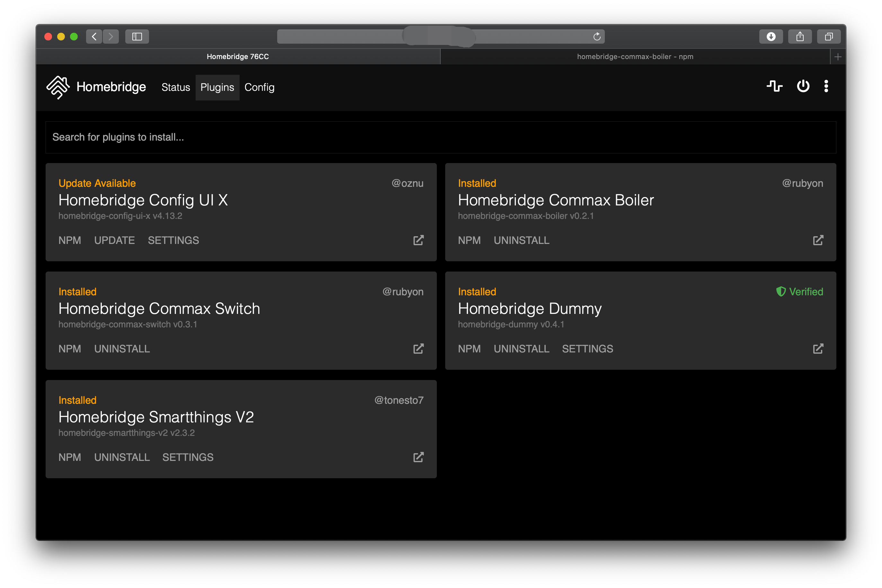Click Safari downloads icon

tap(771, 37)
